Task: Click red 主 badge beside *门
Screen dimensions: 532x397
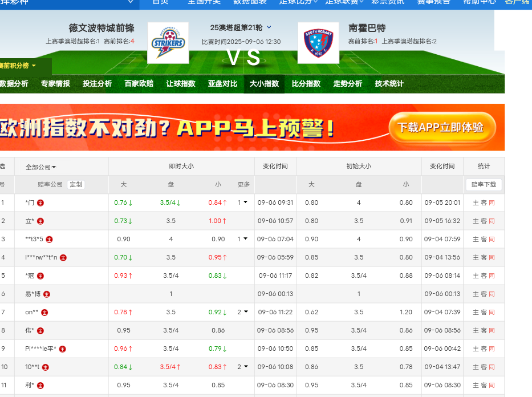Action: tap(40, 202)
